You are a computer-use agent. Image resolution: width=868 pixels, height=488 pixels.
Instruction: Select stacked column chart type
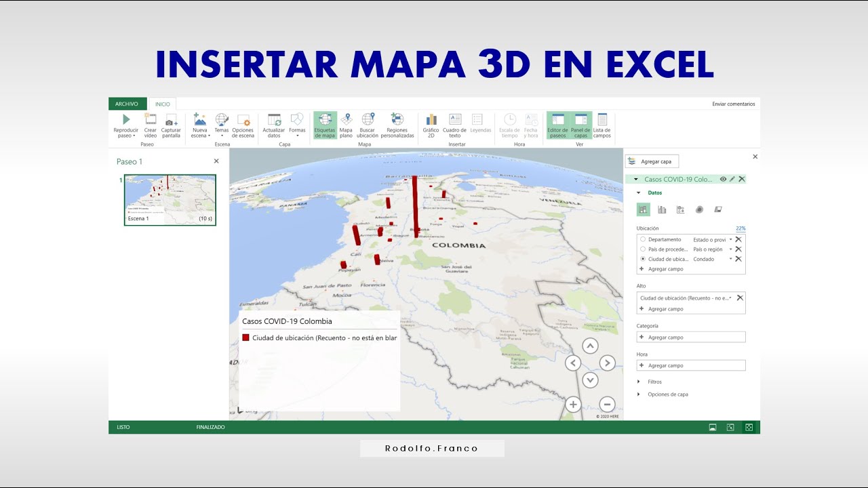click(x=643, y=209)
